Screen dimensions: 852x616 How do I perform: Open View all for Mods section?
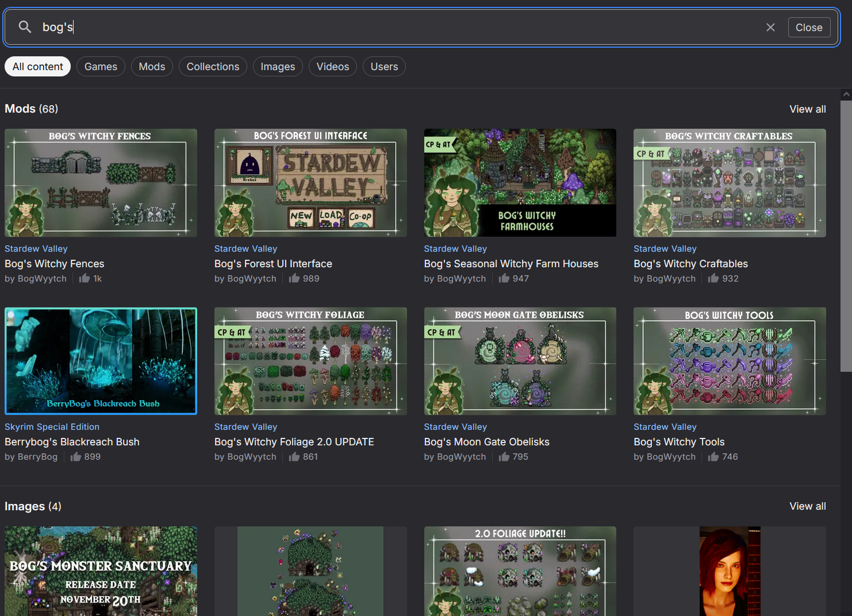[x=807, y=109]
